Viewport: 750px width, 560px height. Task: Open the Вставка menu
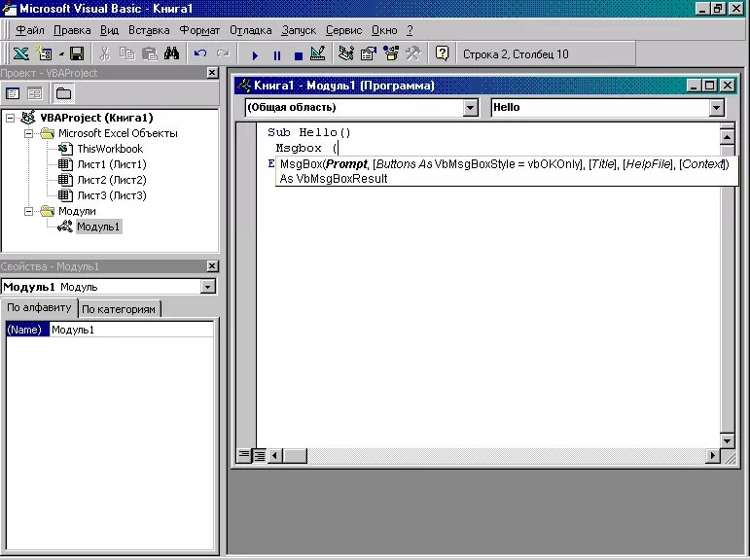click(149, 30)
